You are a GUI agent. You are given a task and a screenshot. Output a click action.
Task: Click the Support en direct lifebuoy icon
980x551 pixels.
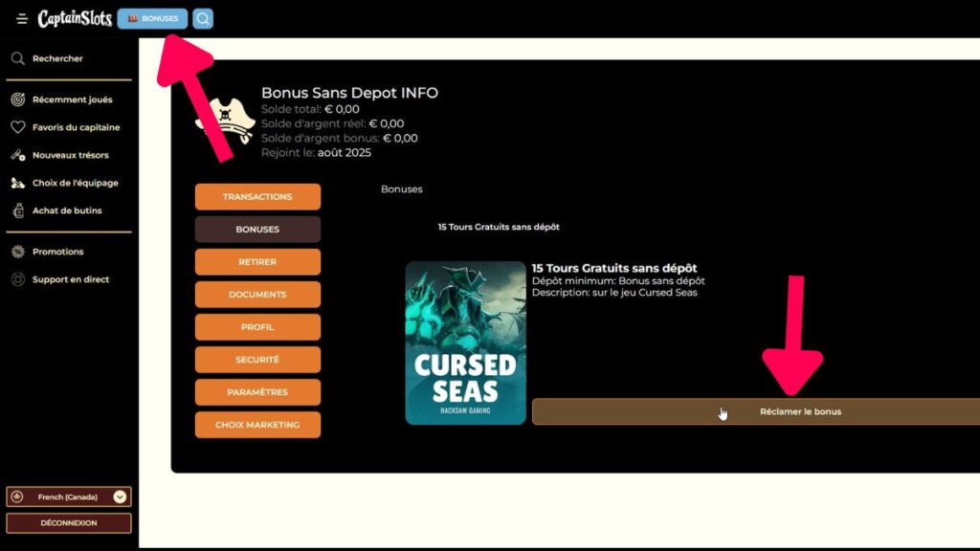coord(18,279)
